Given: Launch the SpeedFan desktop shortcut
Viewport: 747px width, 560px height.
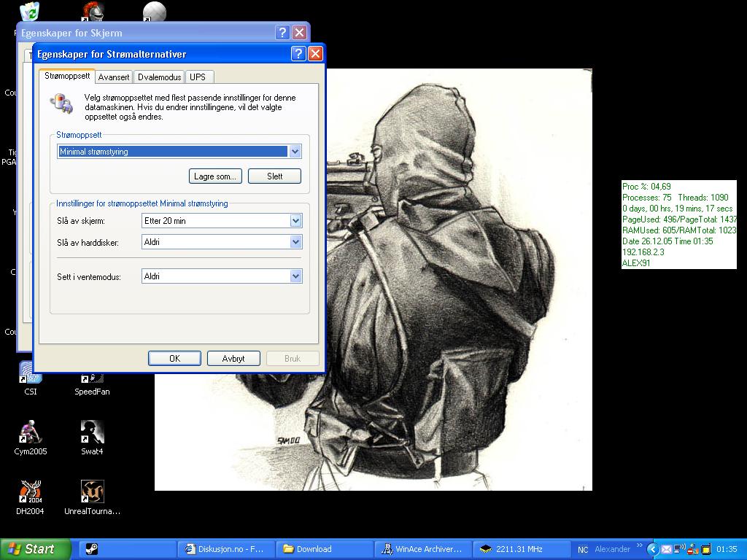Looking at the screenshot, I should pos(92,385).
